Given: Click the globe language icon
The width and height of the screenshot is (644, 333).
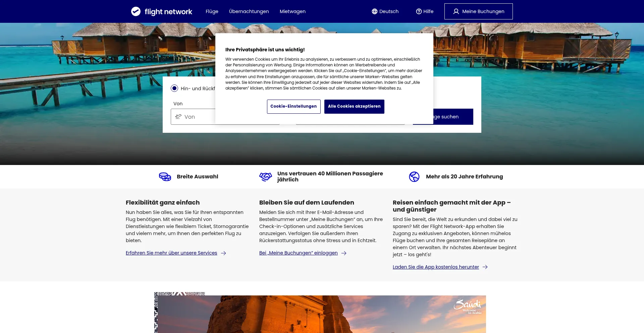Looking at the screenshot, I should coord(375,11).
